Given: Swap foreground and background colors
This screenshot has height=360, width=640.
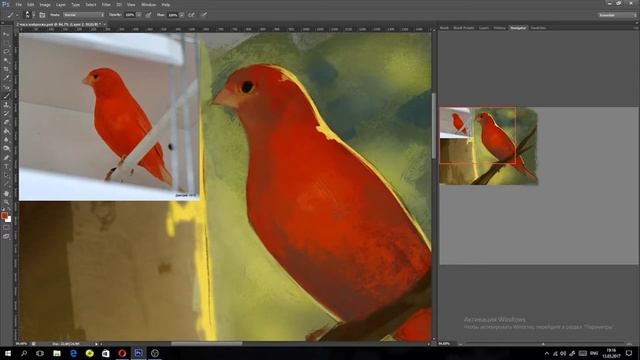Looking at the screenshot, I should (9, 210).
